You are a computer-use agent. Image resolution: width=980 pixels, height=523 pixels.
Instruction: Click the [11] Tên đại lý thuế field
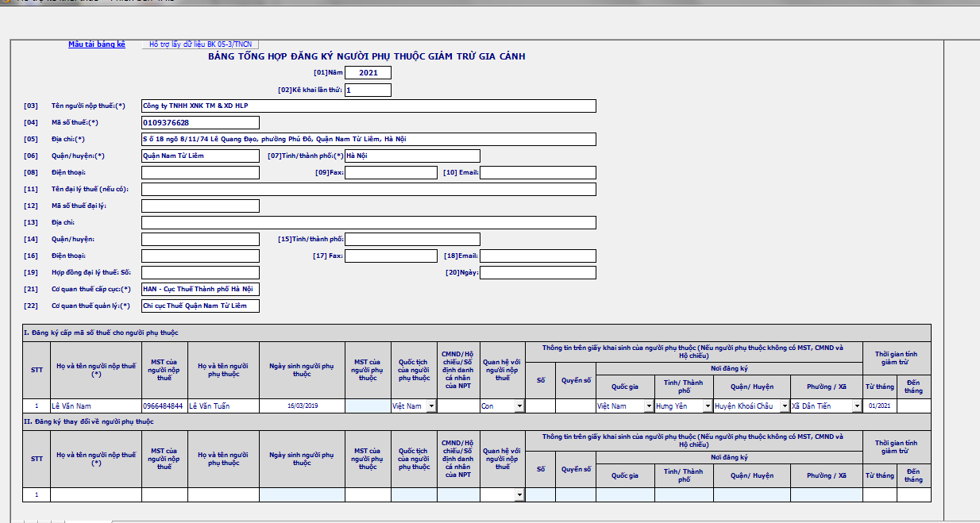pyautogui.click(x=368, y=189)
